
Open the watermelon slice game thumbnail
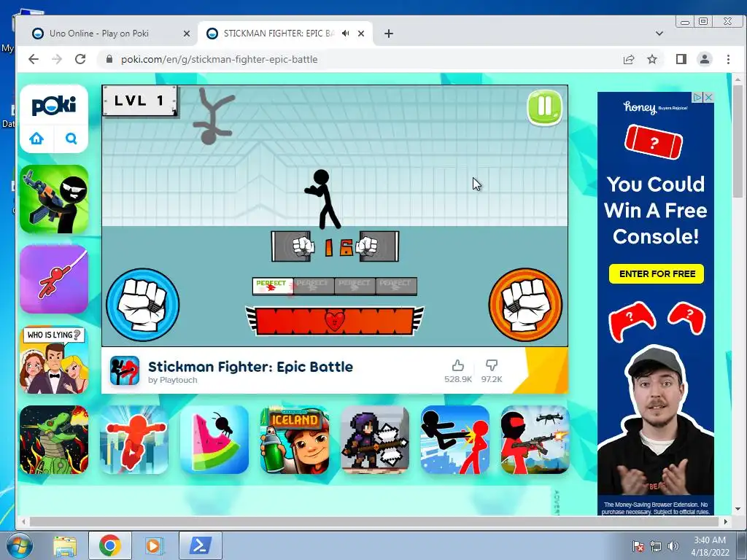click(x=214, y=440)
